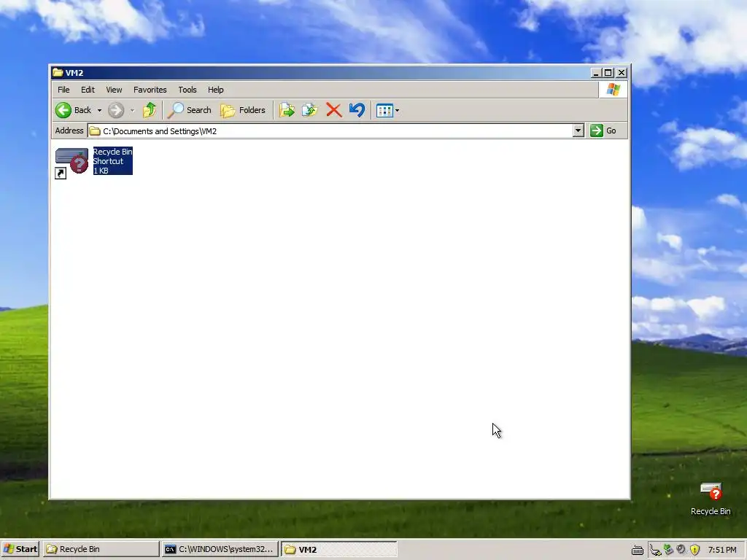Click the blue Undo arrow icon
The width and height of the screenshot is (747, 560).
(357, 110)
